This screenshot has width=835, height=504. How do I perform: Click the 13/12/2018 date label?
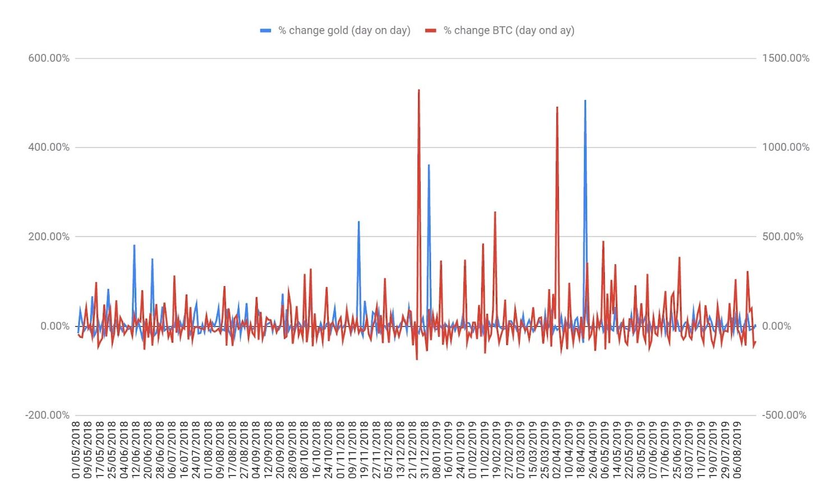(x=400, y=451)
